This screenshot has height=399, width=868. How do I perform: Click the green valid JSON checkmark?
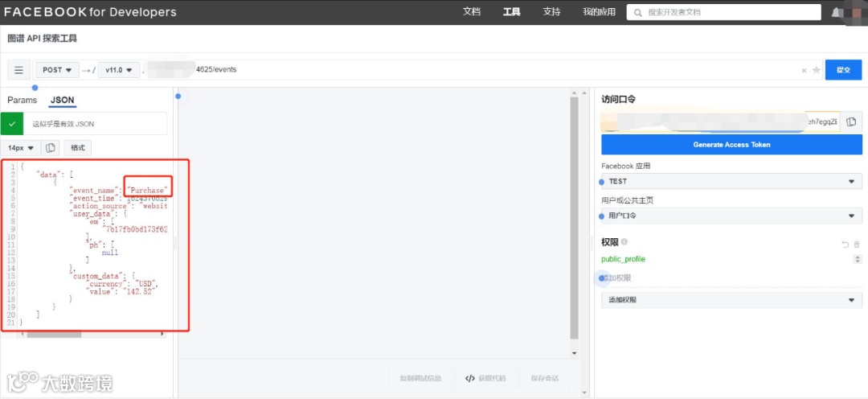(x=11, y=124)
